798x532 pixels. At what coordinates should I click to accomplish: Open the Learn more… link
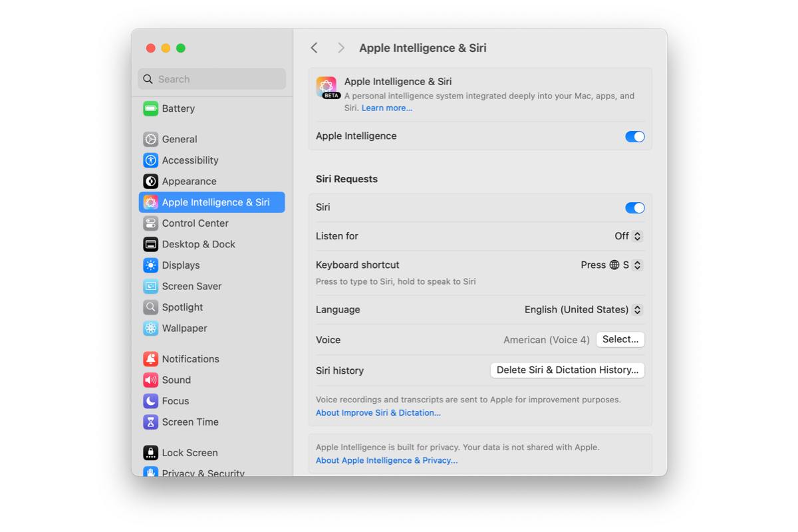tap(387, 108)
